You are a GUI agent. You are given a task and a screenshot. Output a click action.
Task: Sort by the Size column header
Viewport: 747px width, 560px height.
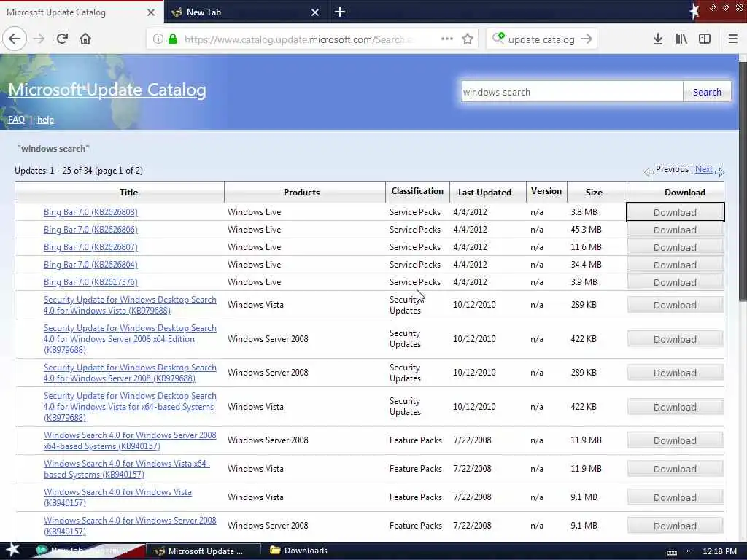[594, 192]
